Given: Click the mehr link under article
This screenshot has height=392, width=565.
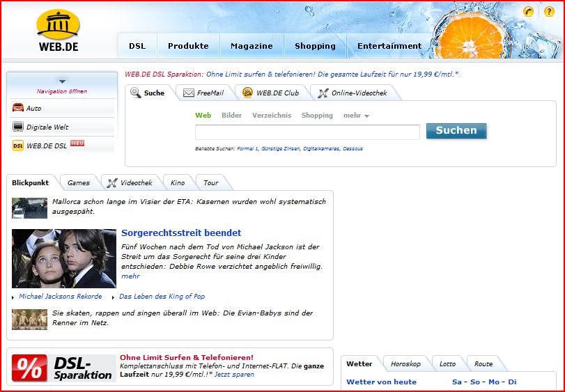Looking at the screenshot, I should pos(130,276).
